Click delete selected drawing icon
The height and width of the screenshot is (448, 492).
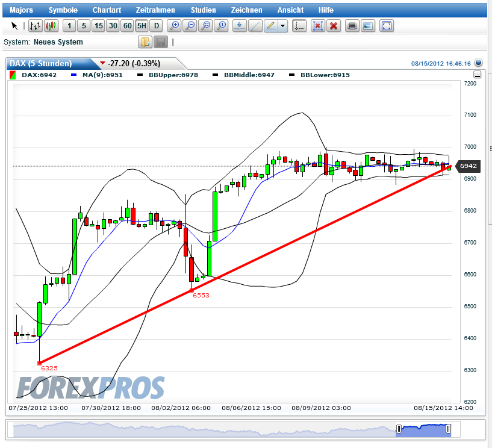click(x=318, y=26)
